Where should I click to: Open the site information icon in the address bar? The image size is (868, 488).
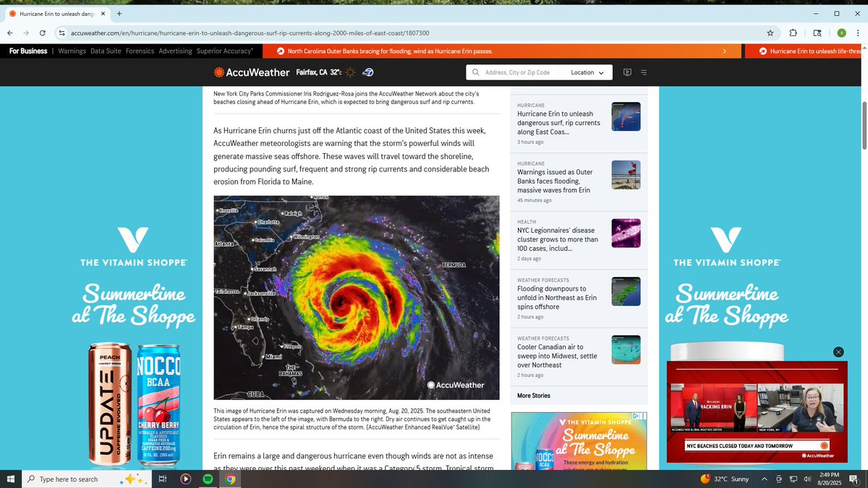(62, 33)
